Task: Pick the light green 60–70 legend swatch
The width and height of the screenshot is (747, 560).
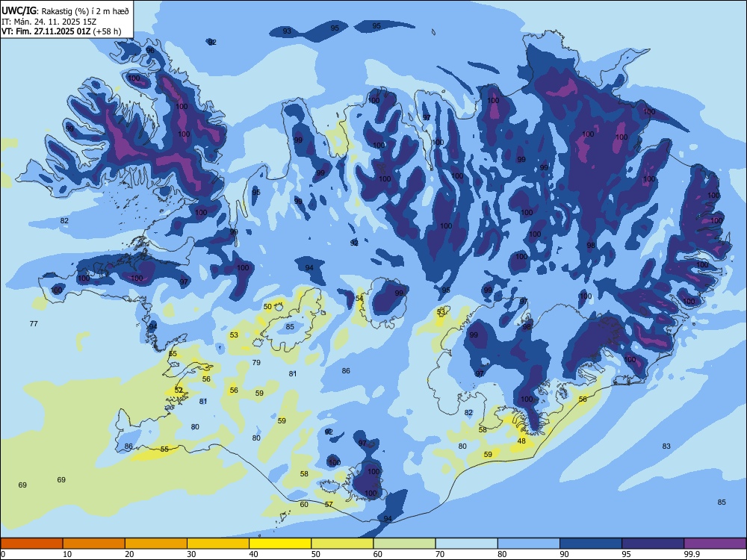Action: (x=404, y=544)
